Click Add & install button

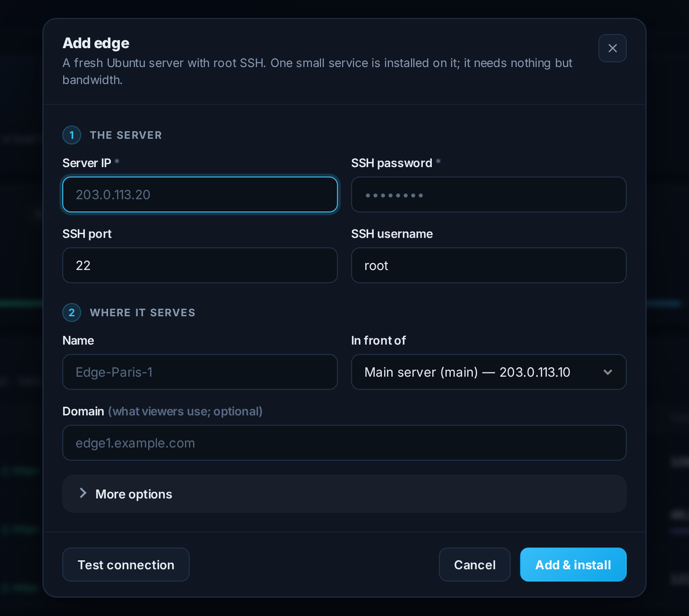(x=573, y=565)
